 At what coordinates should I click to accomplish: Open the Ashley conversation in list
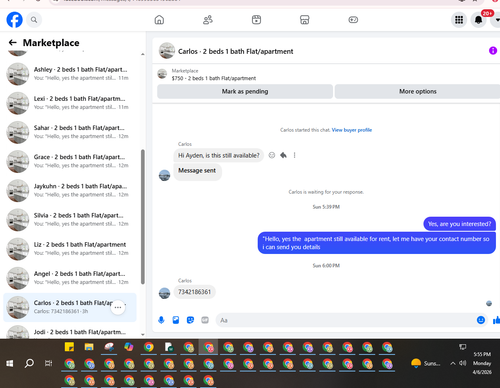70,74
